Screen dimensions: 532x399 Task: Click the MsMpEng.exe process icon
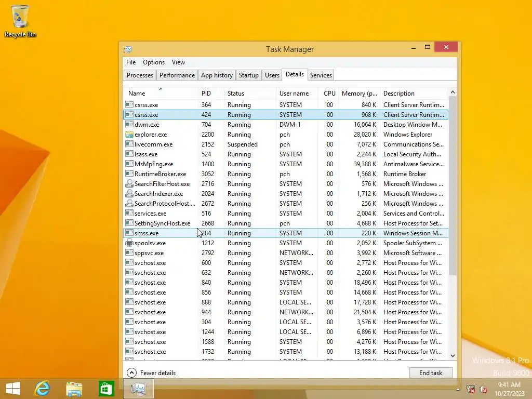[x=129, y=164]
